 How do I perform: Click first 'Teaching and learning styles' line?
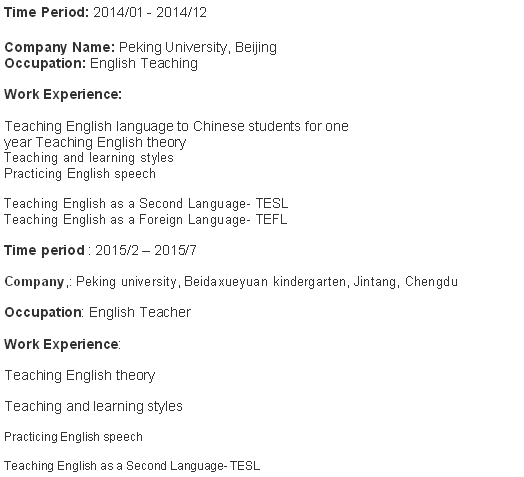click(89, 158)
